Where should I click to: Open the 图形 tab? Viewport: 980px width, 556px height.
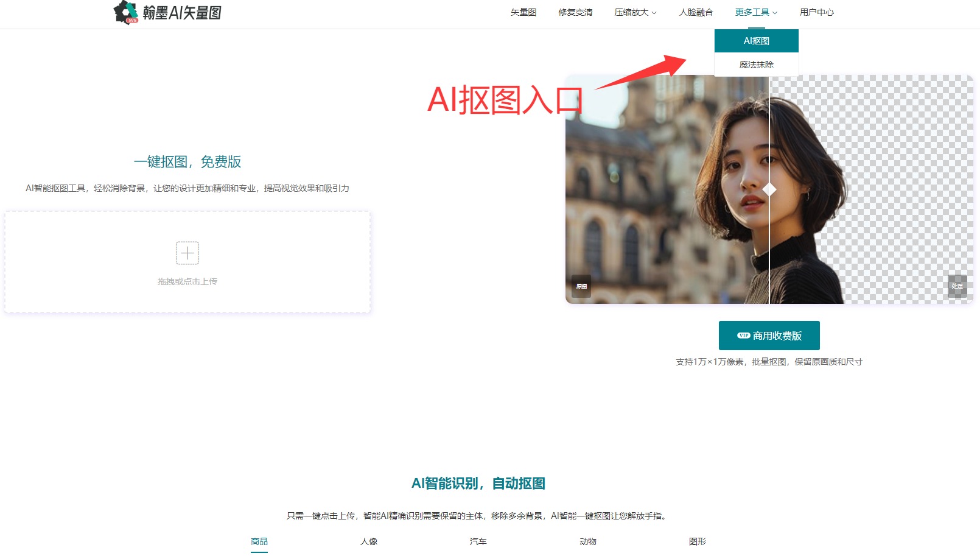pyautogui.click(x=698, y=541)
